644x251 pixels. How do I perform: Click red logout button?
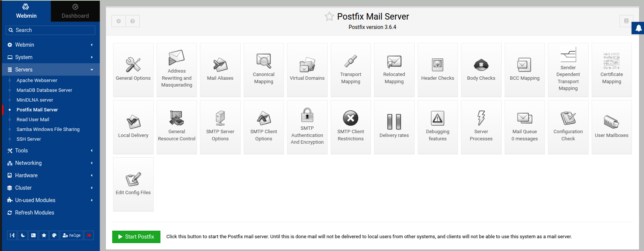[89, 235]
